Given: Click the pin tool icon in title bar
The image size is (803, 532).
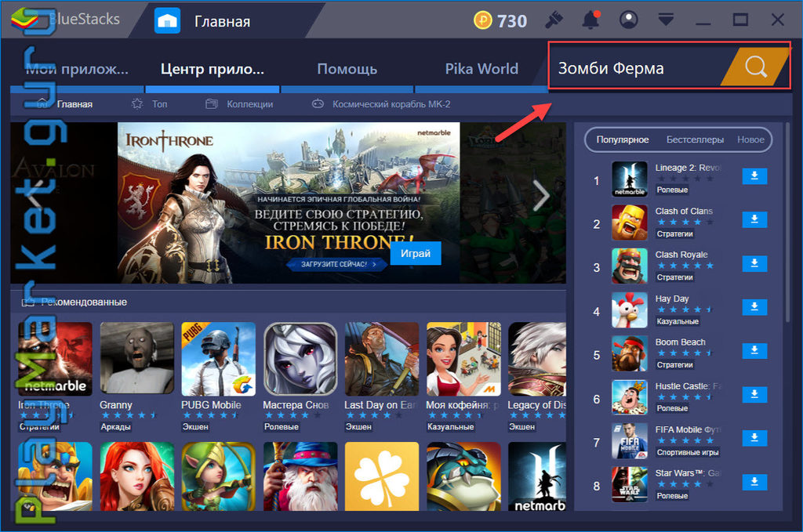Looking at the screenshot, I should click(x=554, y=20).
